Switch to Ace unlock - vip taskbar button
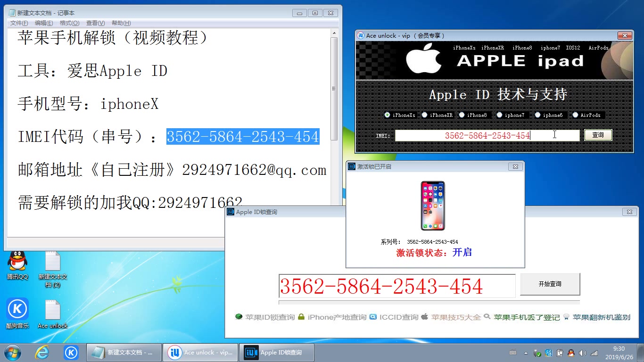Viewport: 644px width, 362px height. pos(201,353)
